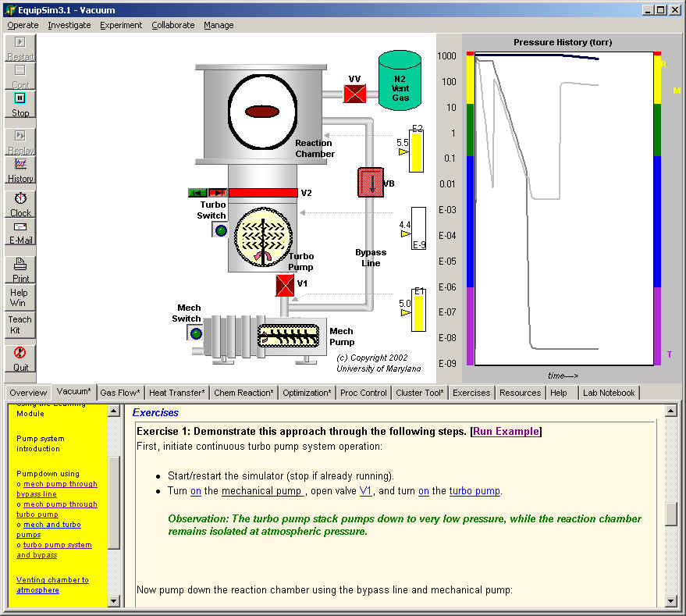686x616 pixels.
Task: Toggle vent valve VV open
Action: 355,94
